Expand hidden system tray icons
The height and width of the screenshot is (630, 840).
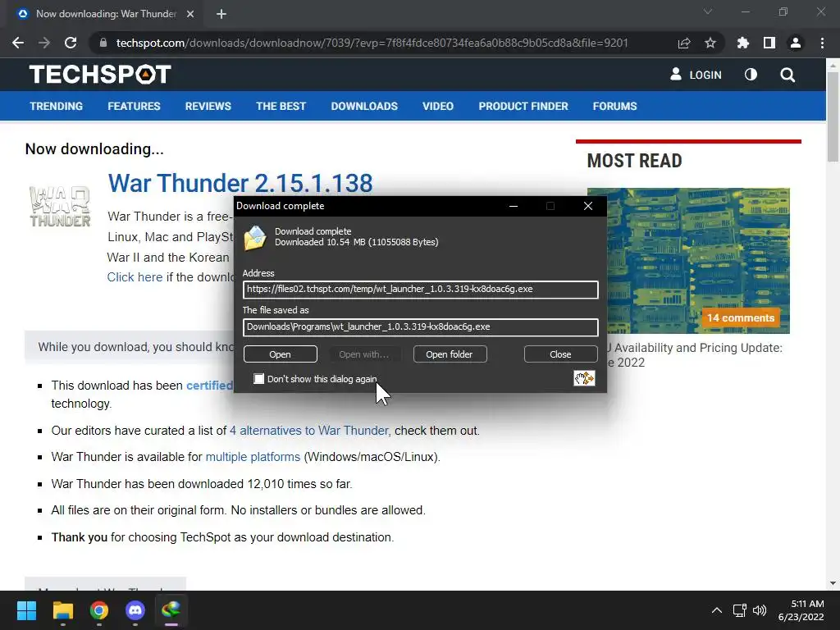point(717,610)
